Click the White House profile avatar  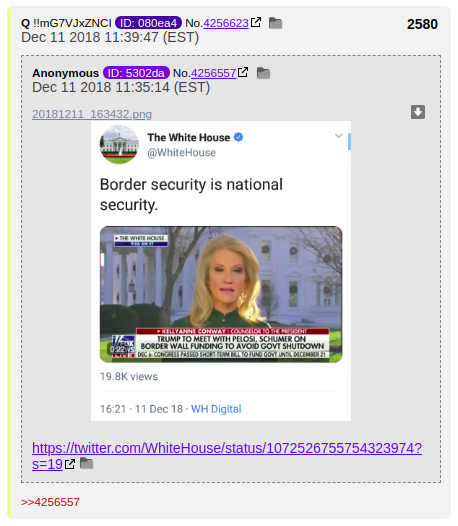point(119,145)
